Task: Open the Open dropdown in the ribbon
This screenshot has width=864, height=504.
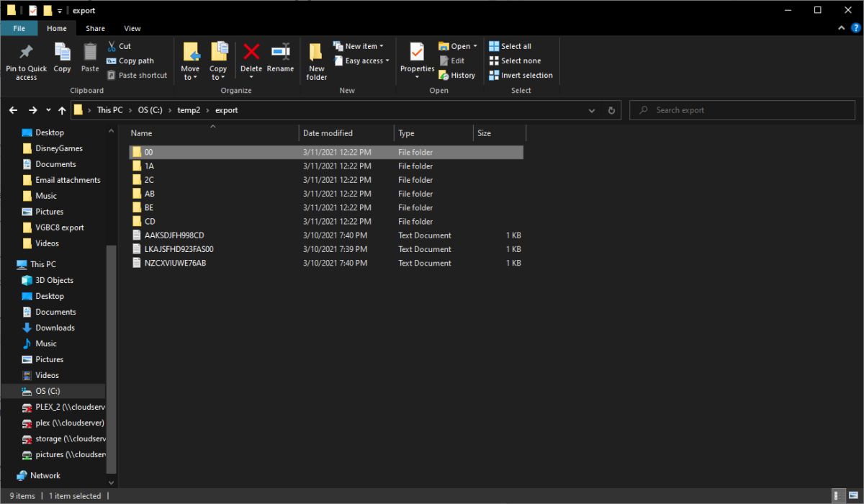Action: coord(458,46)
